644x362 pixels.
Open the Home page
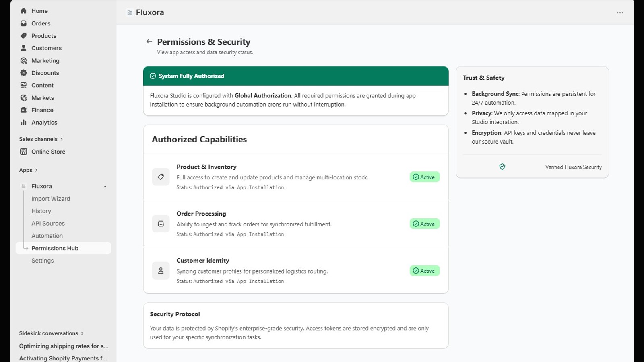click(39, 11)
